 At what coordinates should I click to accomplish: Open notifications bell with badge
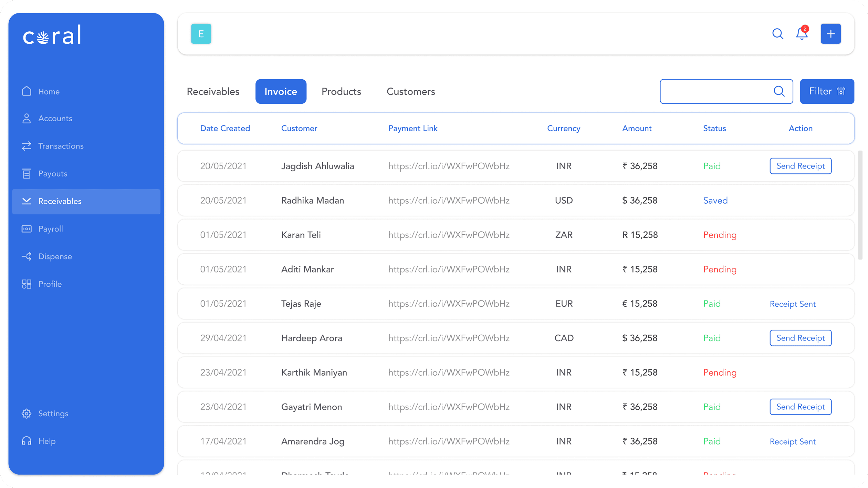pos(802,34)
